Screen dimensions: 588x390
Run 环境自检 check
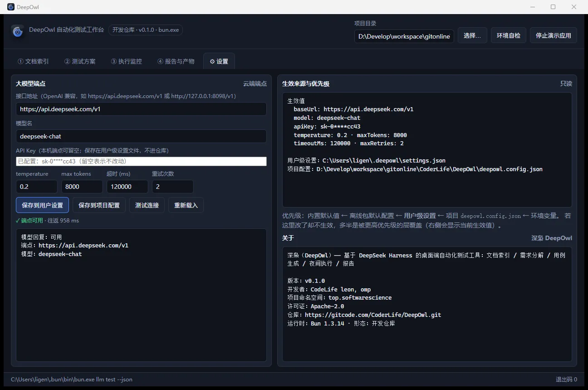coord(509,35)
